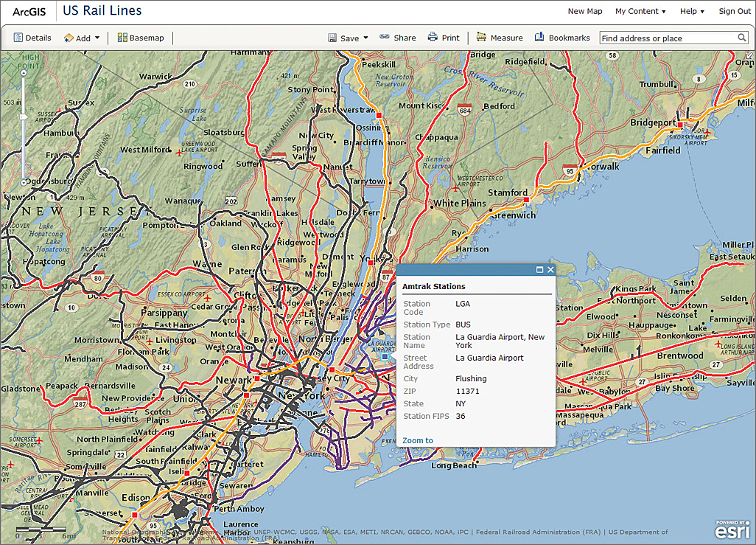Viewport: 756px width, 545px height.
Task: Click the New Map link
Action: (x=585, y=11)
